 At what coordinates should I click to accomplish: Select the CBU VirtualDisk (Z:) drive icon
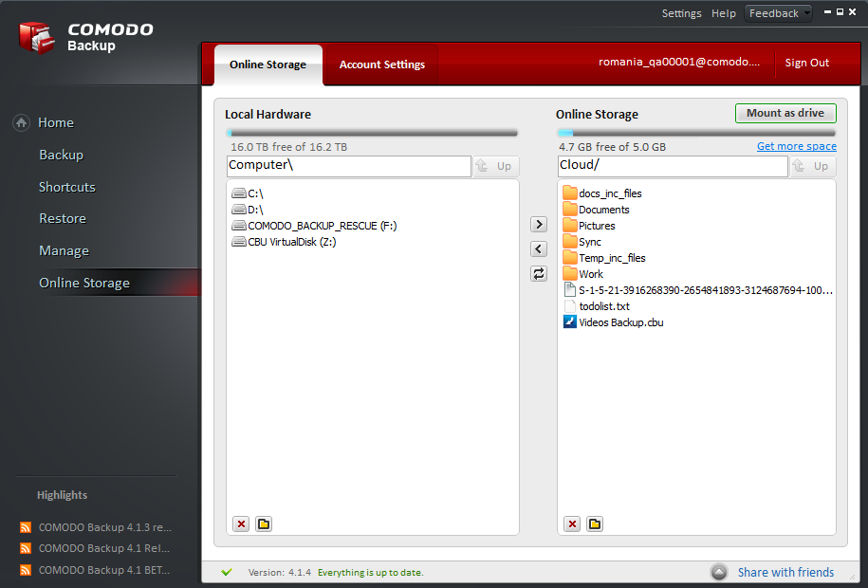click(239, 242)
